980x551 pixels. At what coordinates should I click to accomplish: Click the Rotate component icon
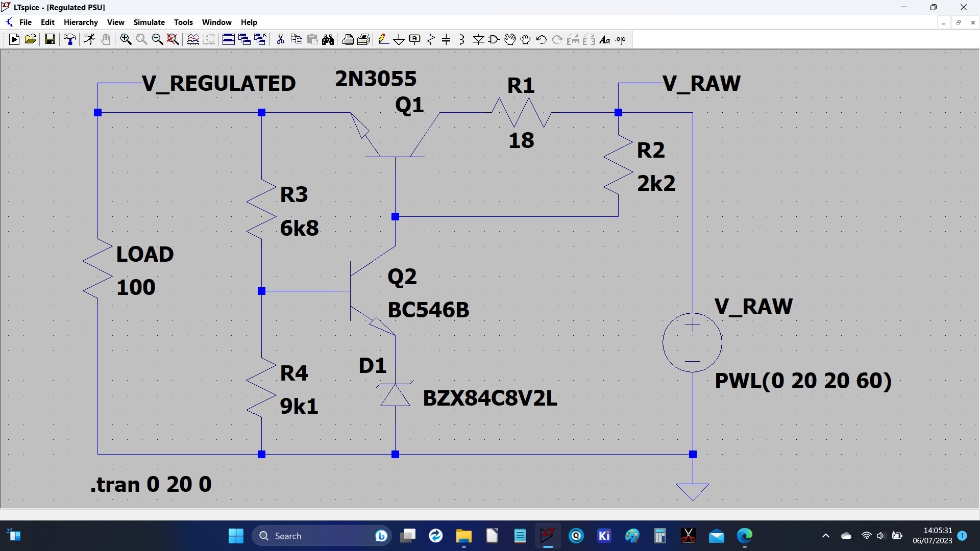point(573,40)
